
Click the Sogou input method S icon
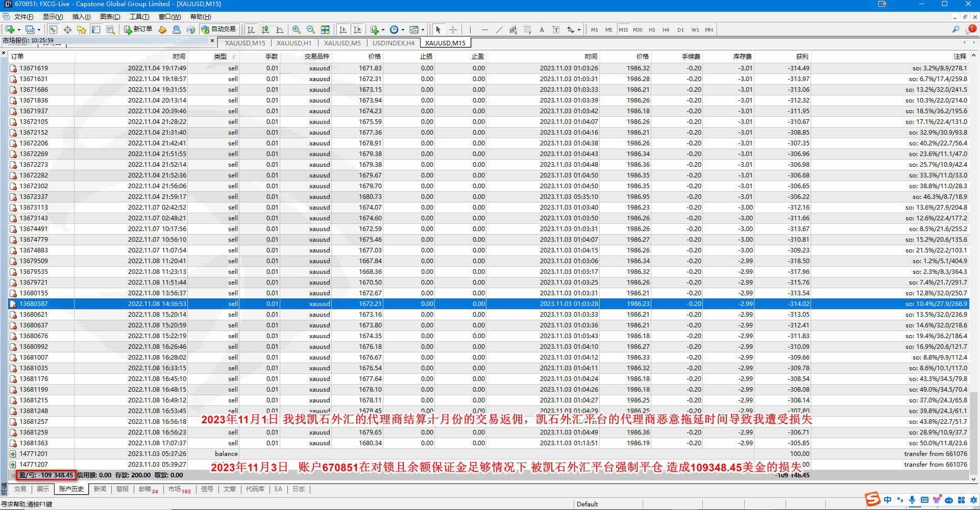[872, 499]
